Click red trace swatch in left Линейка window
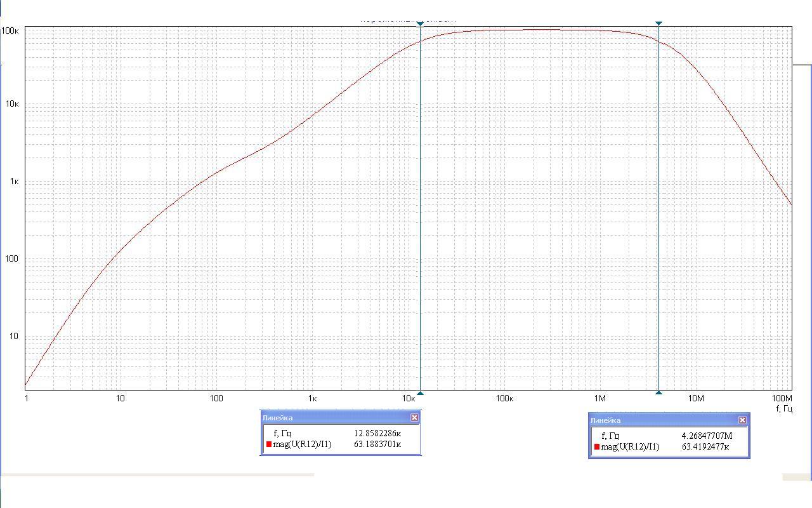 pos(269,444)
